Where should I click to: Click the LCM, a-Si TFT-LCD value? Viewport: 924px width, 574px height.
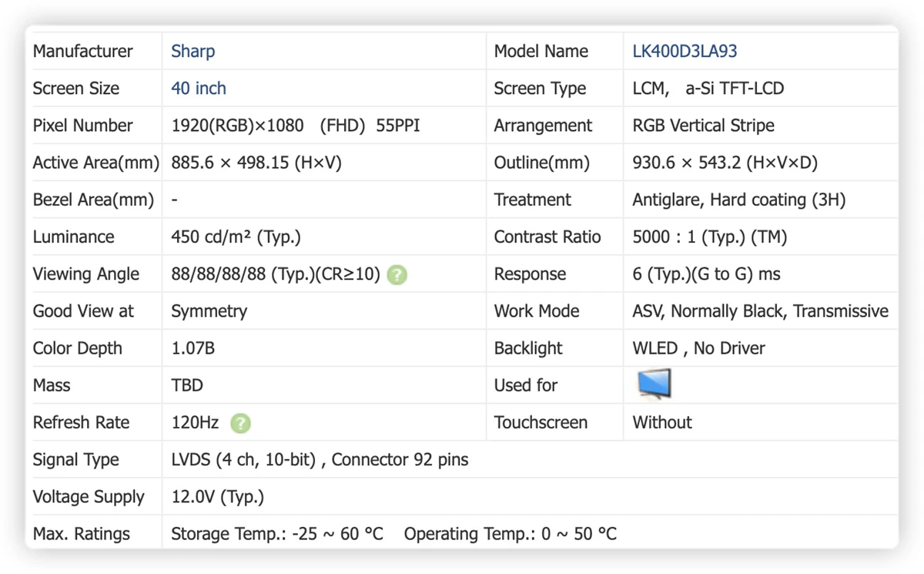coord(708,89)
